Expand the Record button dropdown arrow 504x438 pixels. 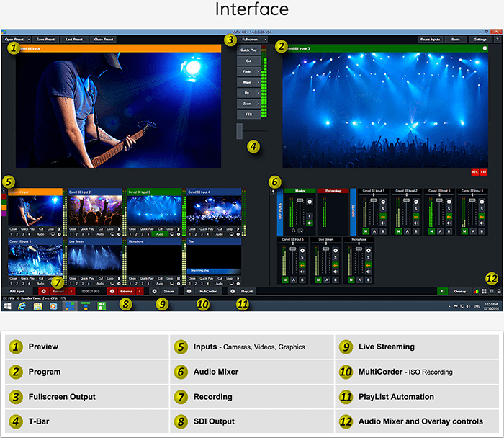(x=71, y=291)
